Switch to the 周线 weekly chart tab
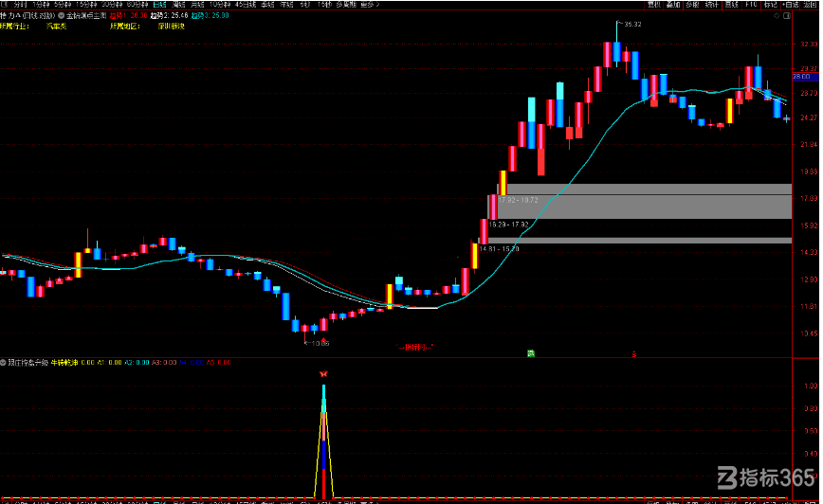The image size is (823, 504). [x=179, y=4]
